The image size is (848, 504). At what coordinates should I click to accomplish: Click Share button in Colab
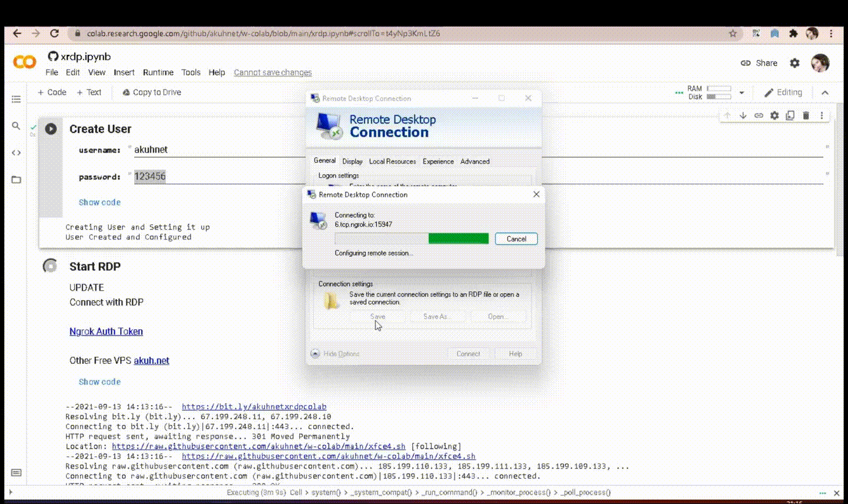(759, 63)
